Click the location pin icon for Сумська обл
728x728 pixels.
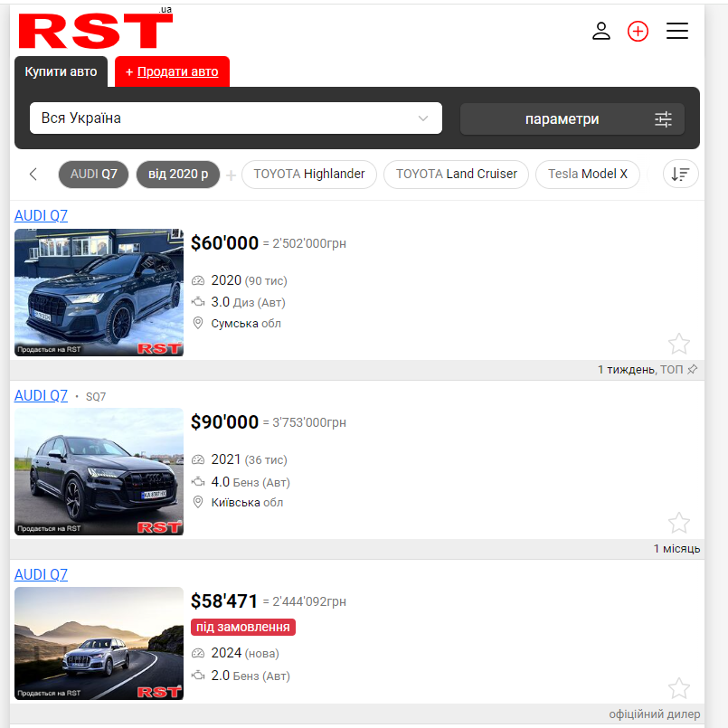(x=198, y=324)
